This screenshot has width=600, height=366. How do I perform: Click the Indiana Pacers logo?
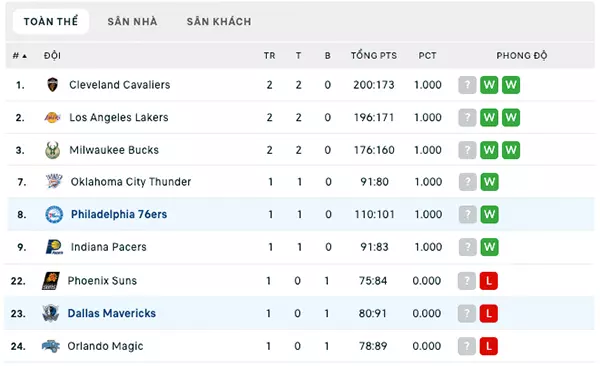pyautogui.click(x=54, y=247)
